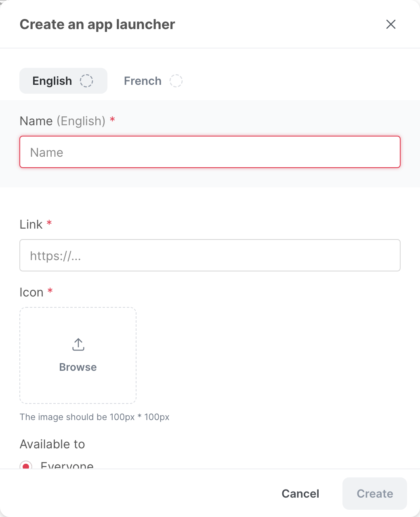Select the Everyone radio button
Image resolution: width=420 pixels, height=517 pixels.
click(26, 466)
